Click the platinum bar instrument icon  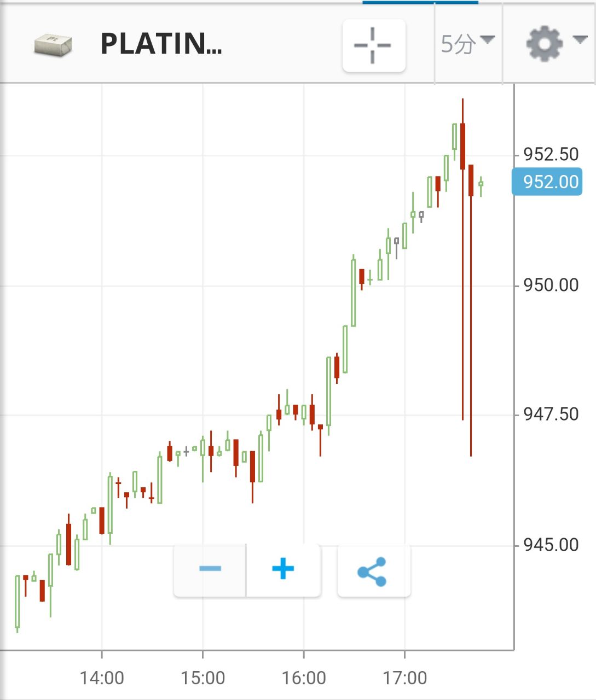(53, 45)
